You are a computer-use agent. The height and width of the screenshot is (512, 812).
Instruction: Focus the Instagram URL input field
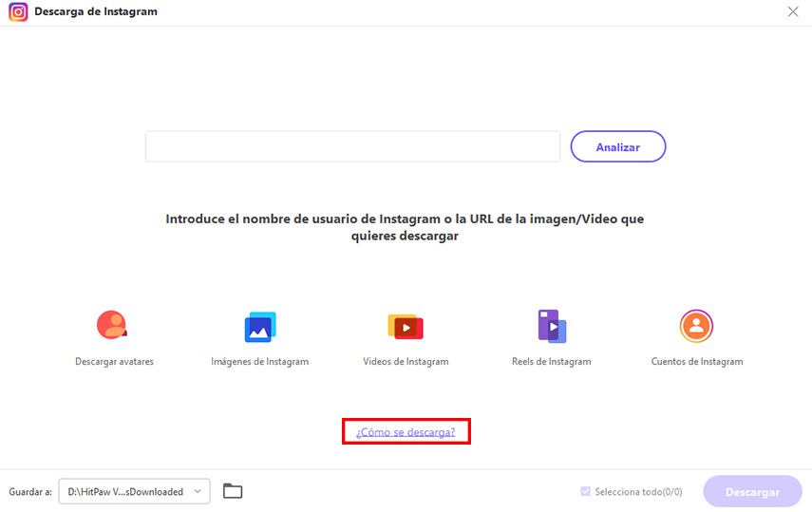click(x=352, y=146)
